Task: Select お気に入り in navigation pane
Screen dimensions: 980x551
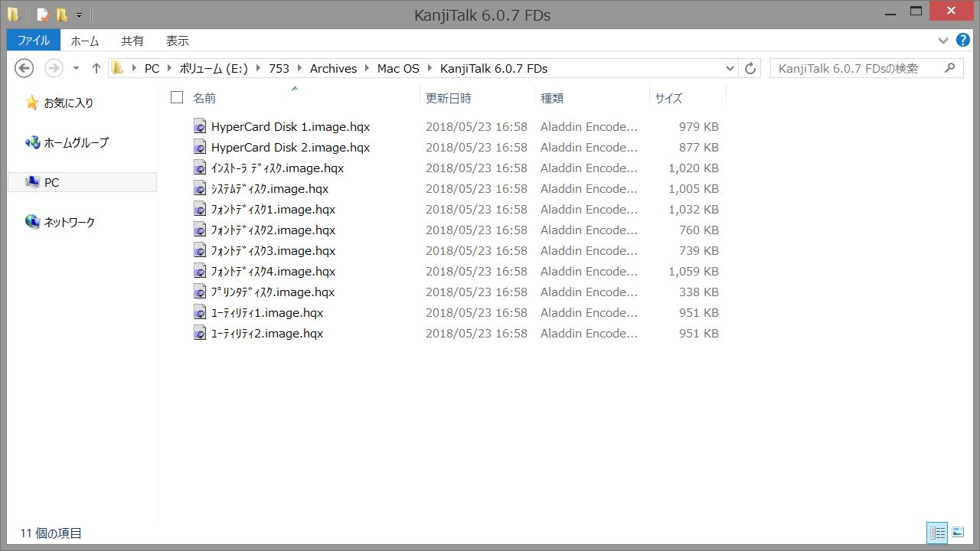Action: (x=69, y=103)
